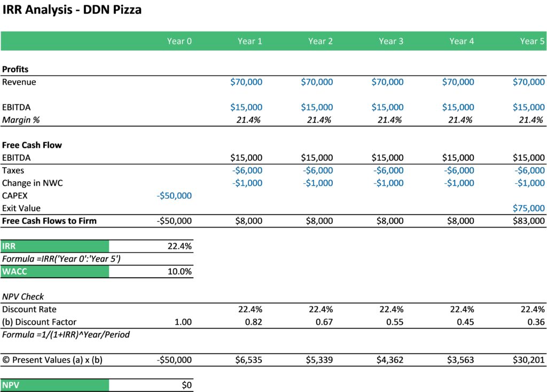
Task: Select the title IRR Analysis - DDN Pizza
Action: point(72,10)
